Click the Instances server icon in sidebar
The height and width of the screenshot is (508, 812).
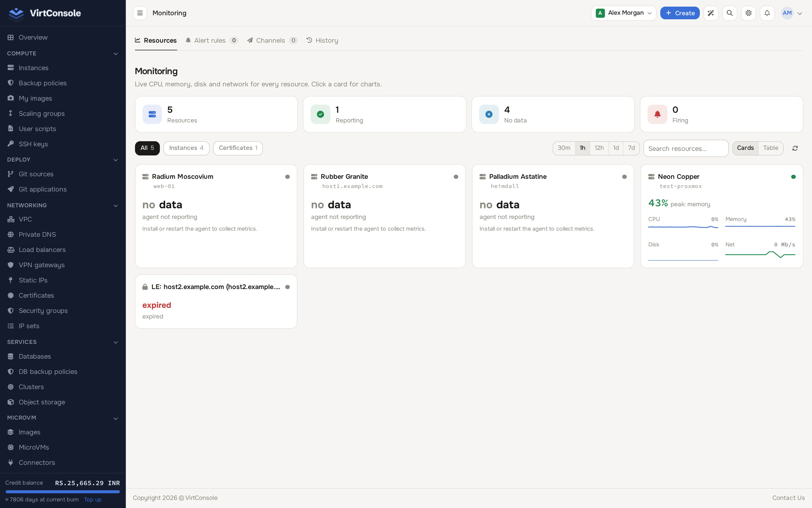coord(11,68)
